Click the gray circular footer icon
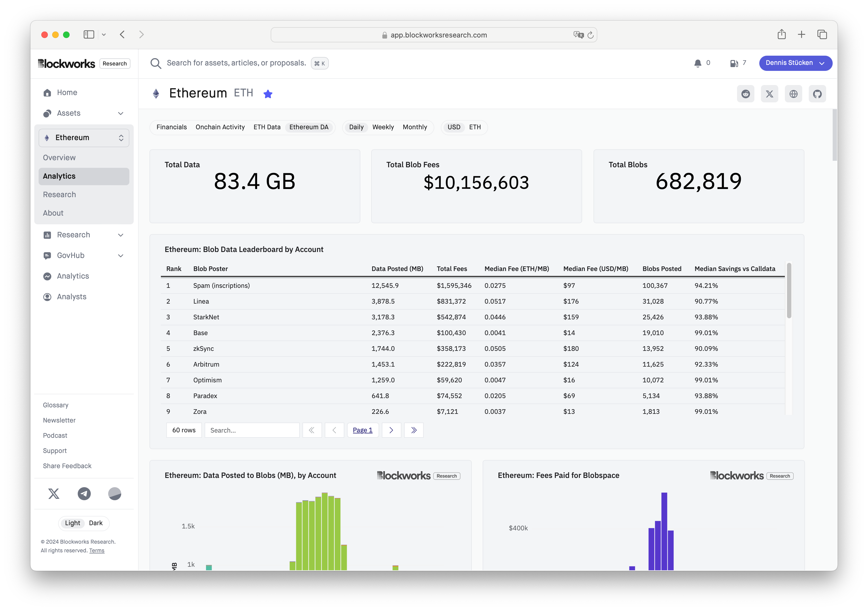The height and width of the screenshot is (611, 868). click(x=115, y=493)
